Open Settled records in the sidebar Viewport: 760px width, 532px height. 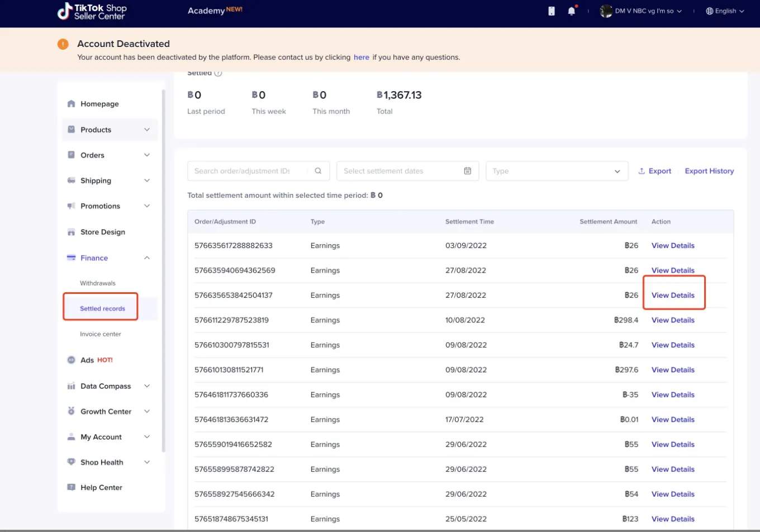coord(102,308)
